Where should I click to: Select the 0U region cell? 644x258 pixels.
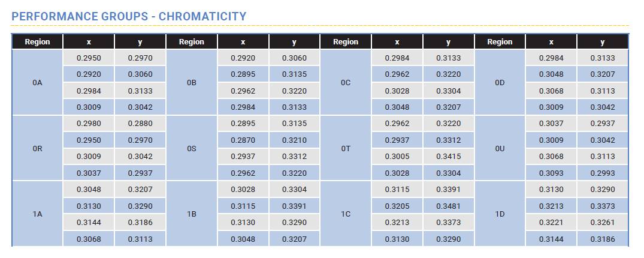pos(500,148)
